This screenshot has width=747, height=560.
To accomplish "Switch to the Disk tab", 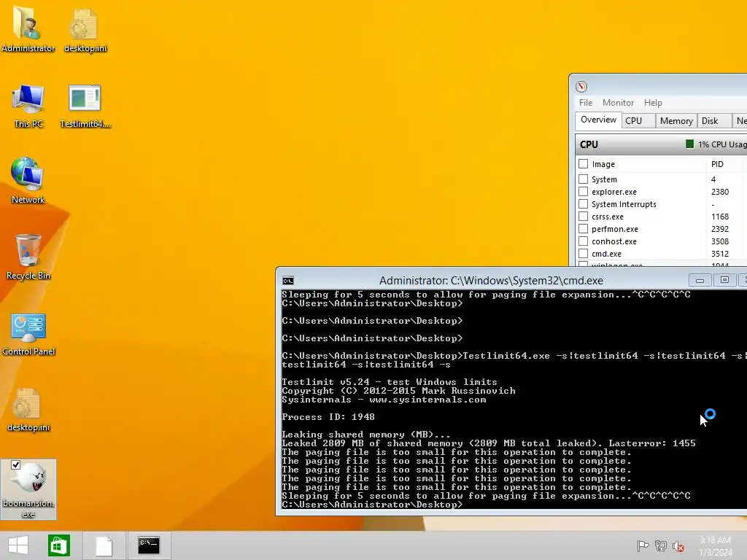I will tap(715, 121).
